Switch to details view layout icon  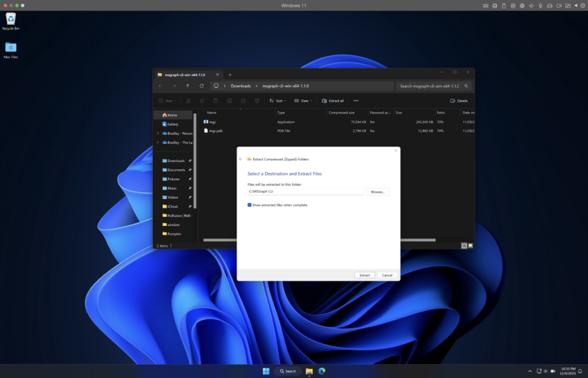pos(464,246)
